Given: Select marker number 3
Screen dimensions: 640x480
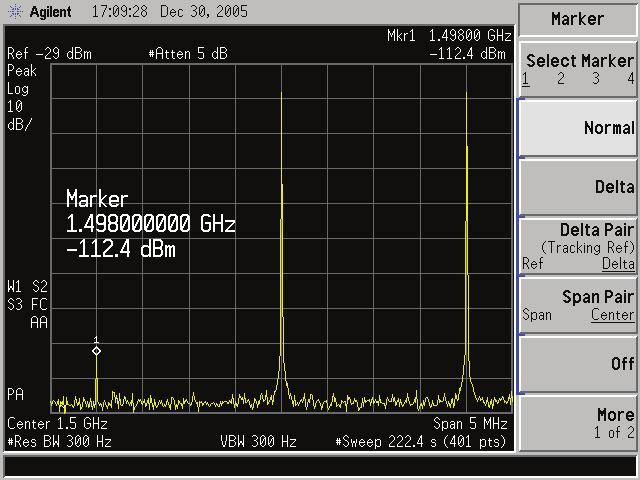Looking at the screenshot, I should (x=596, y=78).
